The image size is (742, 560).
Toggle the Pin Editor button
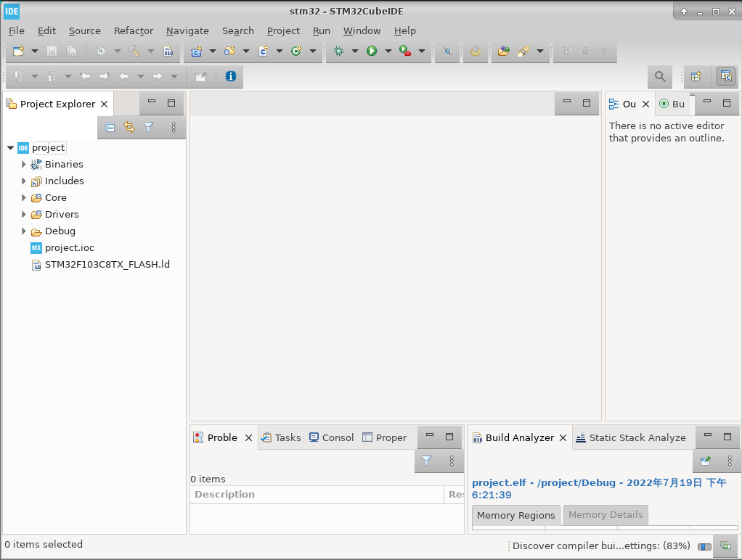pyautogui.click(x=200, y=76)
